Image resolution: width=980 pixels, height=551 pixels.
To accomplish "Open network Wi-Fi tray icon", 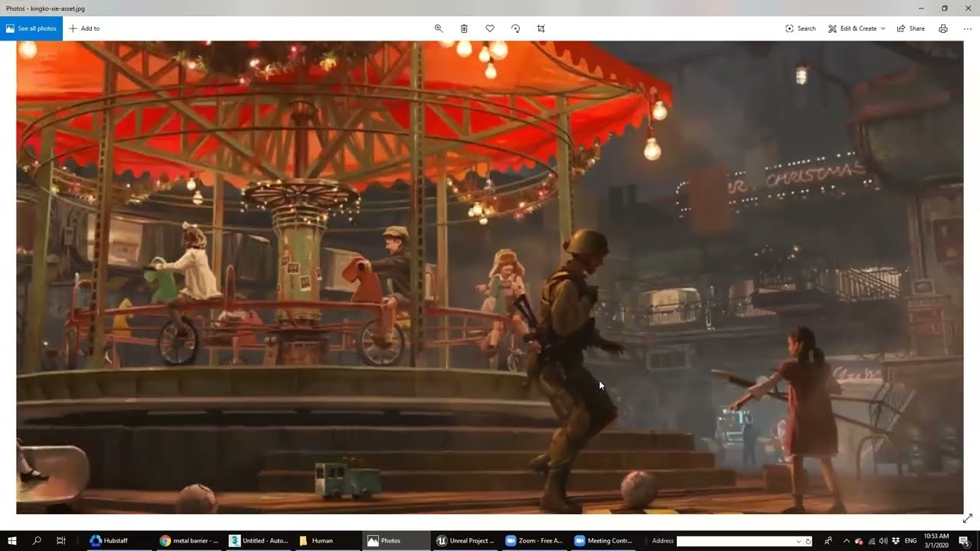I will tap(871, 541).
